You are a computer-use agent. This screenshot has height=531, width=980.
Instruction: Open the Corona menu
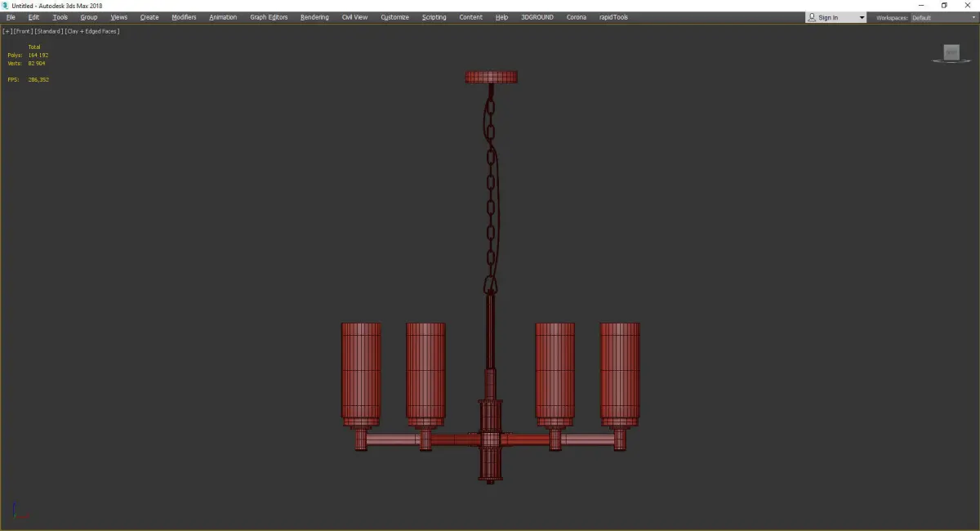577,17
